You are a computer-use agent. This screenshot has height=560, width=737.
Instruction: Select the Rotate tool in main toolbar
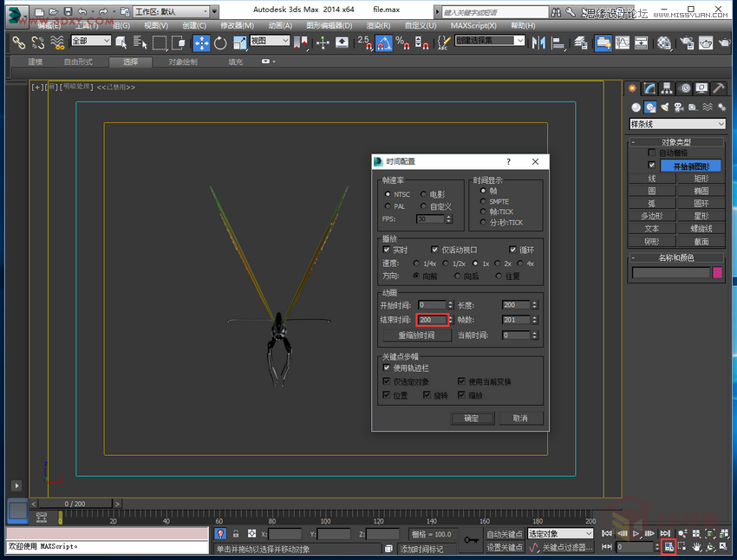220,42
